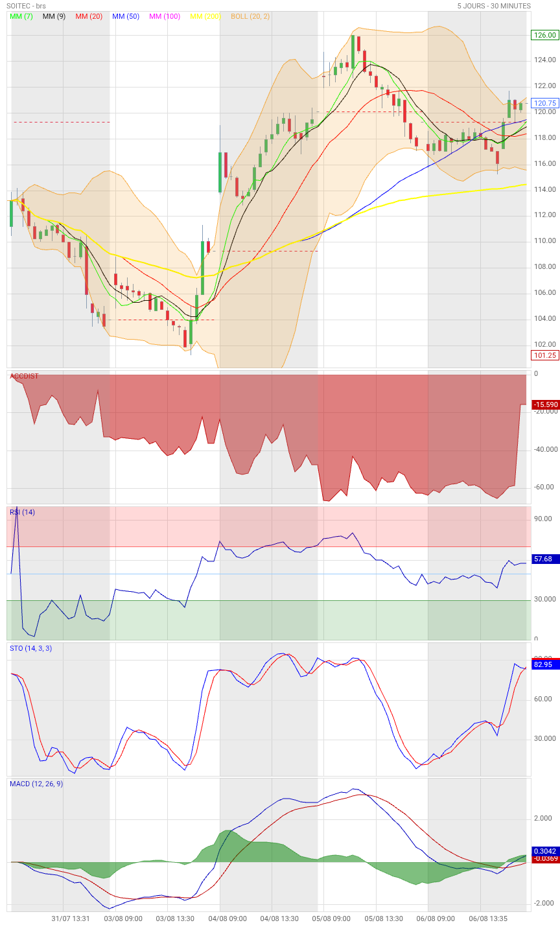Click the MM (7) legend label
The image size is (560, 925).
21,16
